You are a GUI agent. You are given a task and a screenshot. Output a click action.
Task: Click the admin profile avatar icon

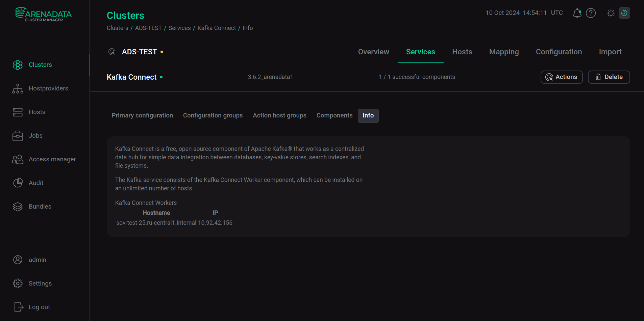(x=18, y=260)
